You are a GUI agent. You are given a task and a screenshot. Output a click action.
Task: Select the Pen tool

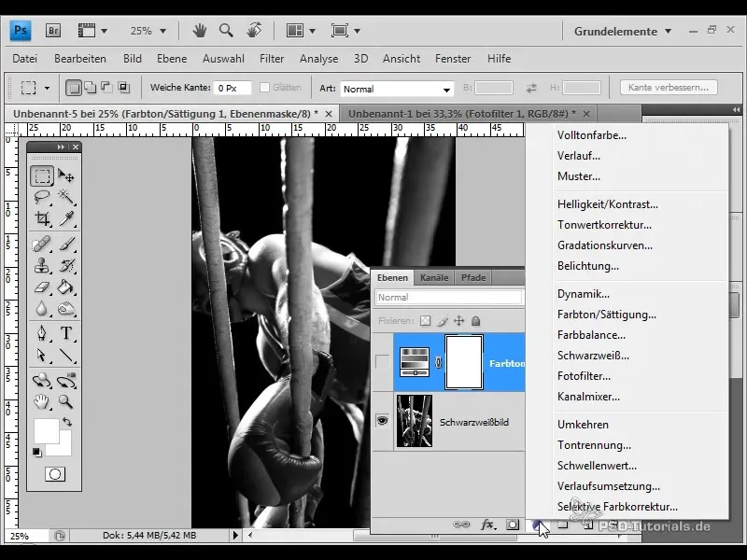click(x=42, y=333)
